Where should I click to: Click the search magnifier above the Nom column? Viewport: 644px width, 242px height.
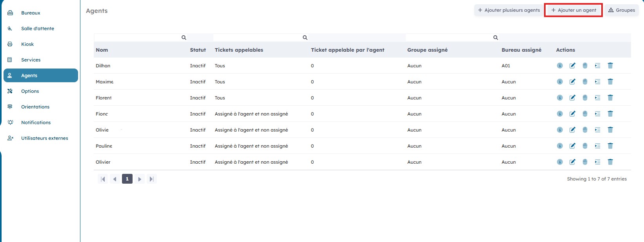click(184, 38)
